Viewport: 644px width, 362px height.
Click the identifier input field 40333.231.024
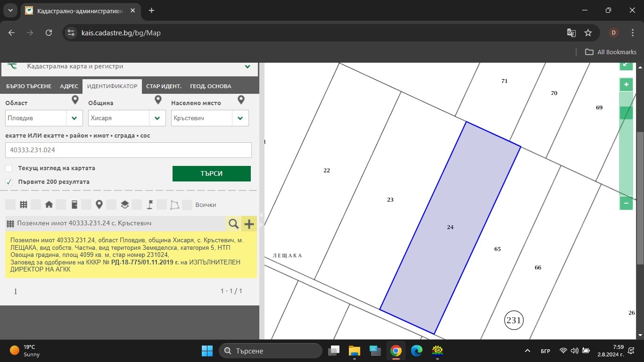128,150
